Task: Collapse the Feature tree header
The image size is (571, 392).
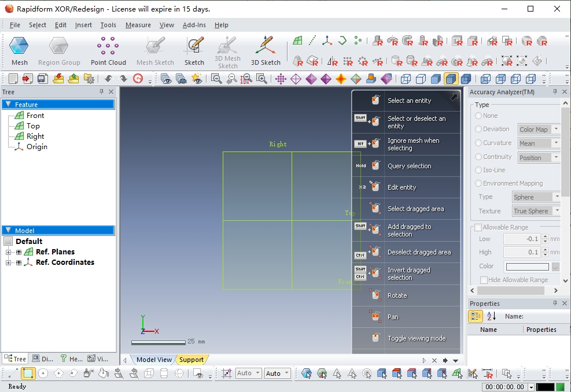Action: (x=8, y=105)
